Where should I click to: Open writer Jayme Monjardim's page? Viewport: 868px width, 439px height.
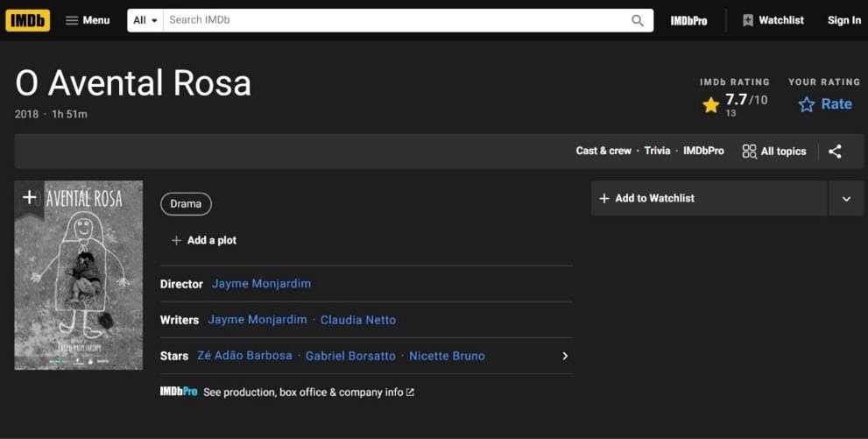tap(258, 320)
